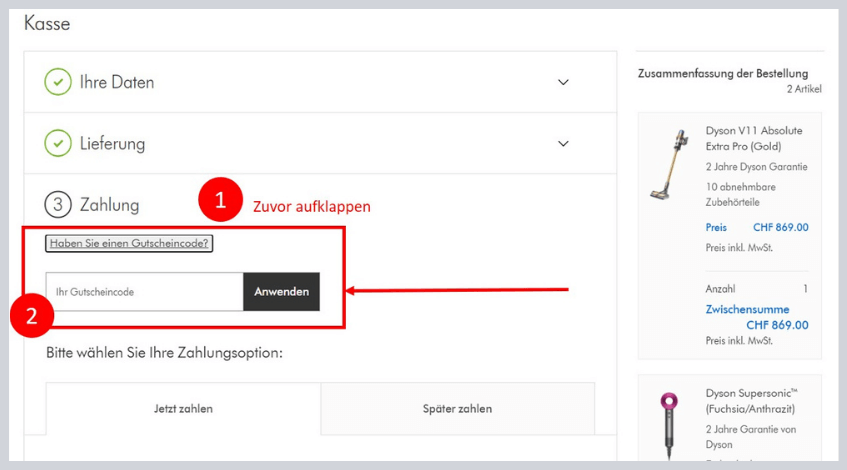Viewport: 847px width, 470px height.
Task: Open the Dyson V11 vacuum product thumbnail
Action: (670, 164)
